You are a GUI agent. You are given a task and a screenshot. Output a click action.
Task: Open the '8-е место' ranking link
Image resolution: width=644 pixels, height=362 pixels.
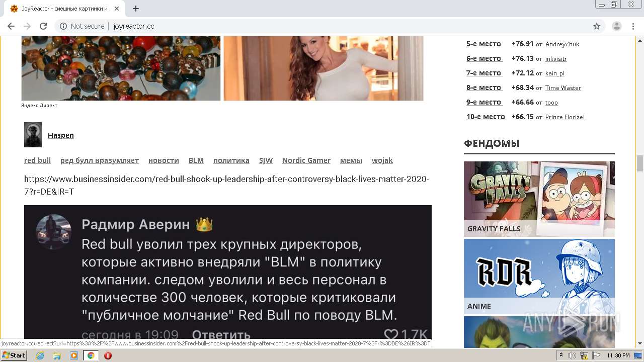pos(484,87)
